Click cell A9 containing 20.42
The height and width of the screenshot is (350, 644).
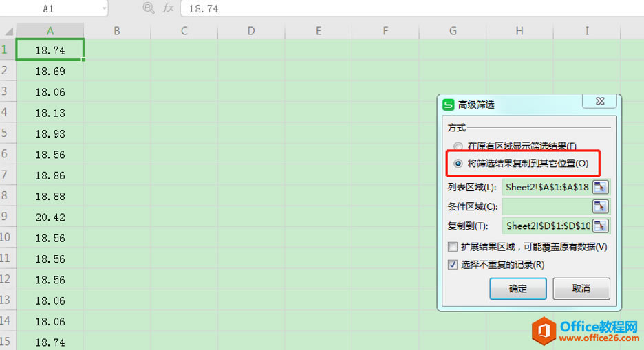click(50, 217)
